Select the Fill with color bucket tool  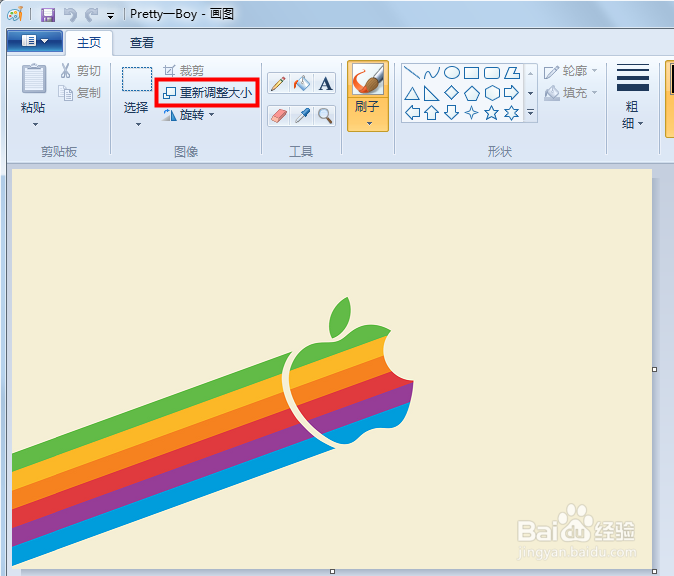(302, 83)
